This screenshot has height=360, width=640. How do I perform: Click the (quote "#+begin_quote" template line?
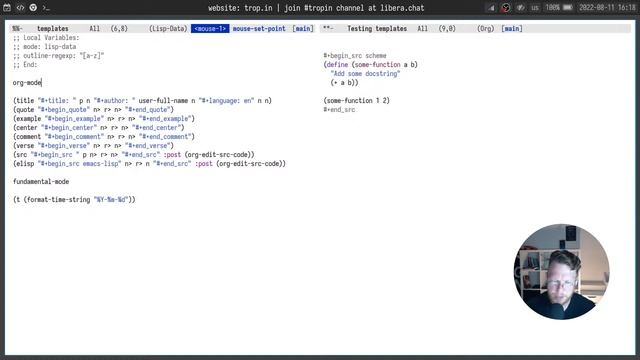(93, 109)
